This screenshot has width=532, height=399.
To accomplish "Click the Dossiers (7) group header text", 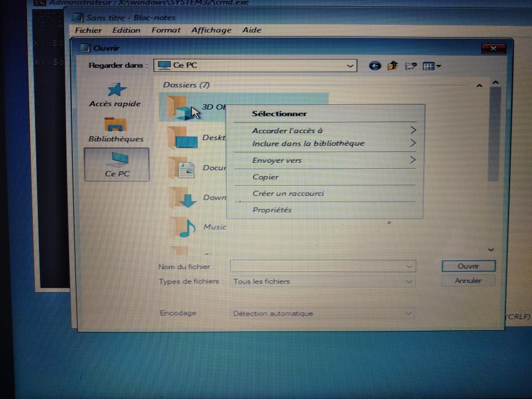I will click(x=186, y=85).
